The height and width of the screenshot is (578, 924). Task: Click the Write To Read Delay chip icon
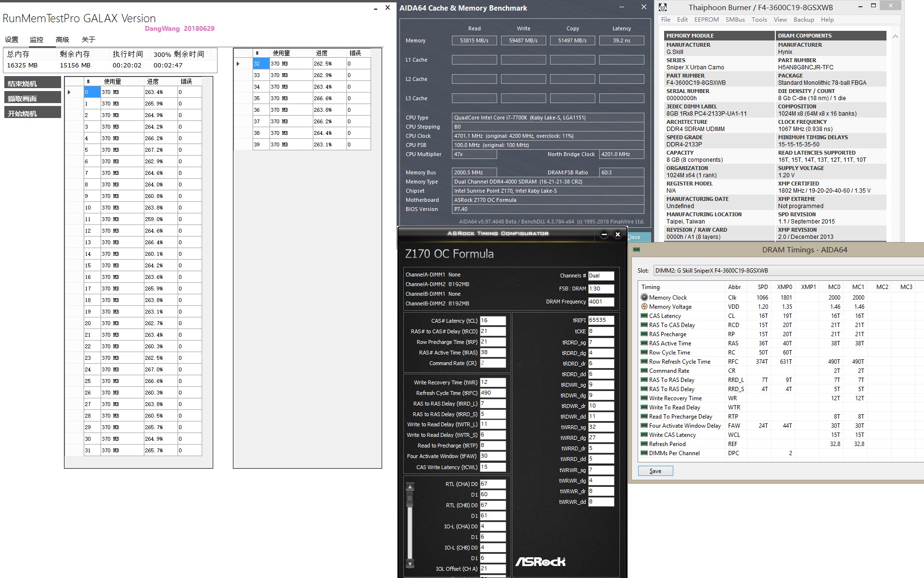click(x=644, y=407)
